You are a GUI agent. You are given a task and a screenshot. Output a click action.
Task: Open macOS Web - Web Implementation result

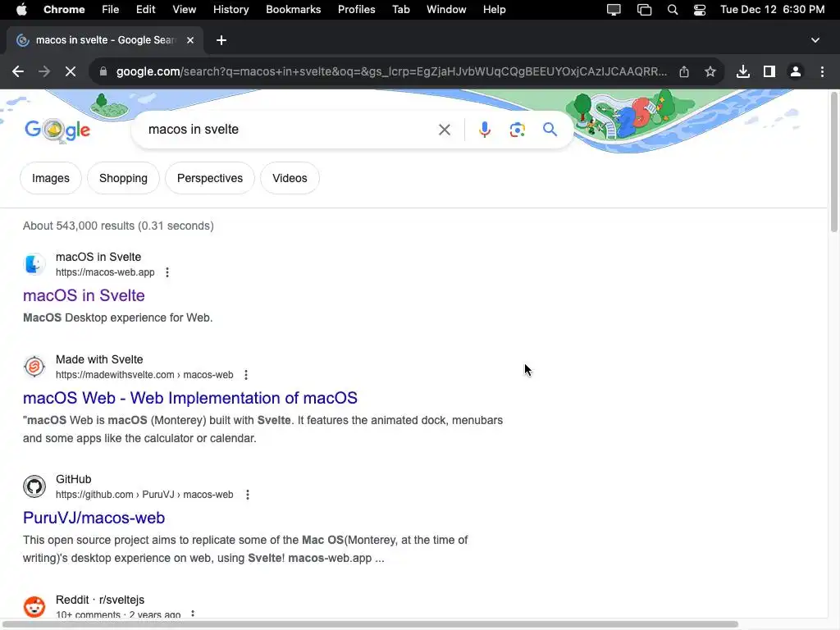click(190, 398)
